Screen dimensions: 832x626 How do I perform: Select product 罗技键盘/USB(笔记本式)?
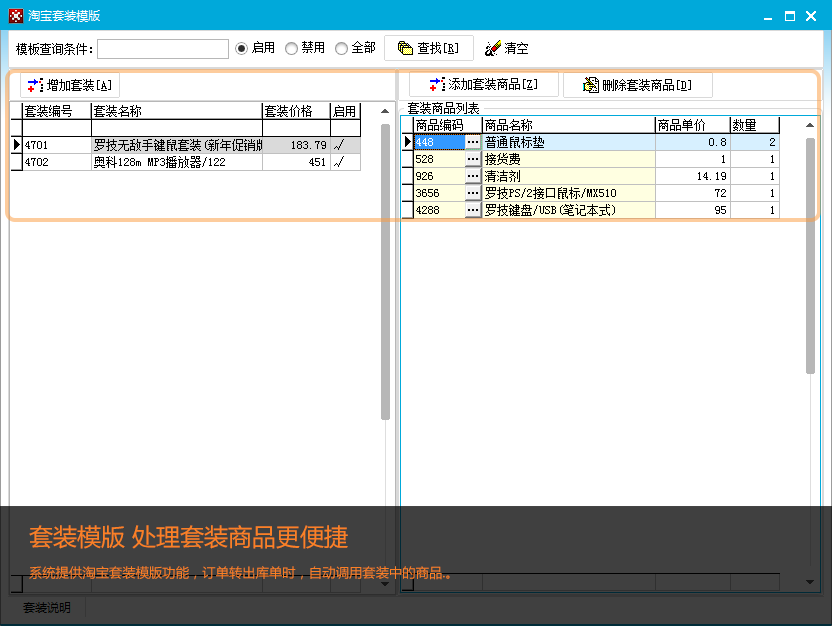[x=568, y=210]
